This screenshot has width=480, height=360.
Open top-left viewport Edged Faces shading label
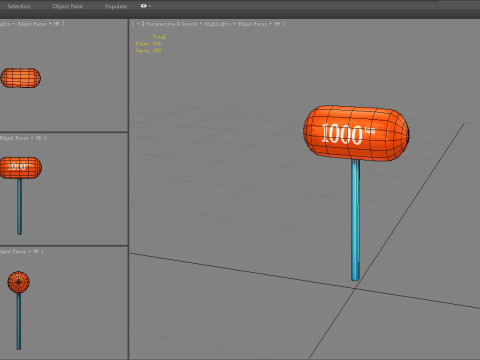coord(32,24)
